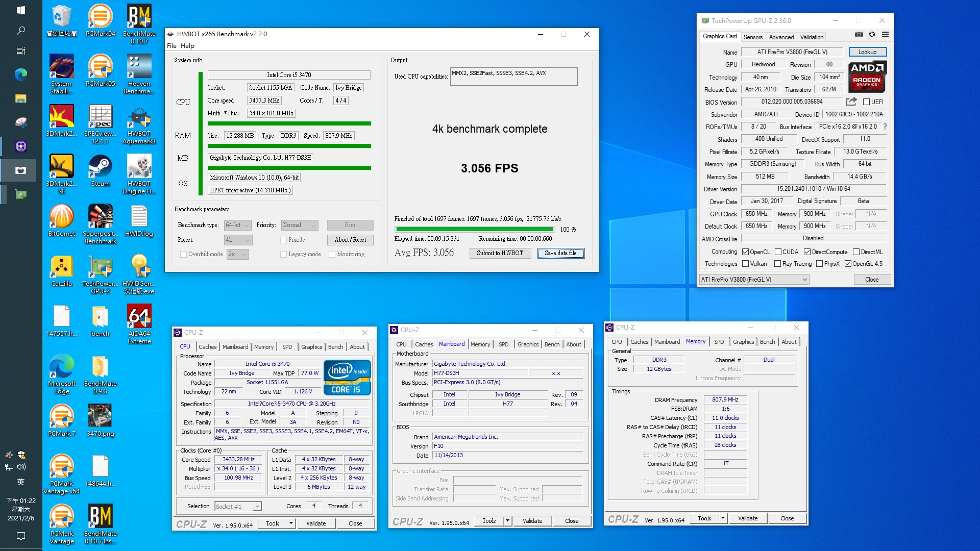Open HWBOT Aquamark3 desktop icon
Screen dimensions: 980x551
point(139,125)
